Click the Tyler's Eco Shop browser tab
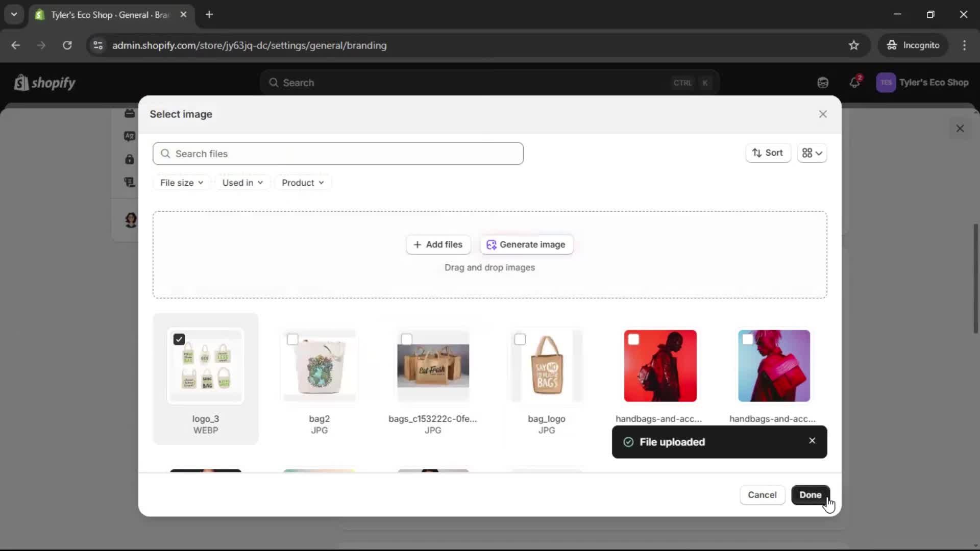 point(110,15)
